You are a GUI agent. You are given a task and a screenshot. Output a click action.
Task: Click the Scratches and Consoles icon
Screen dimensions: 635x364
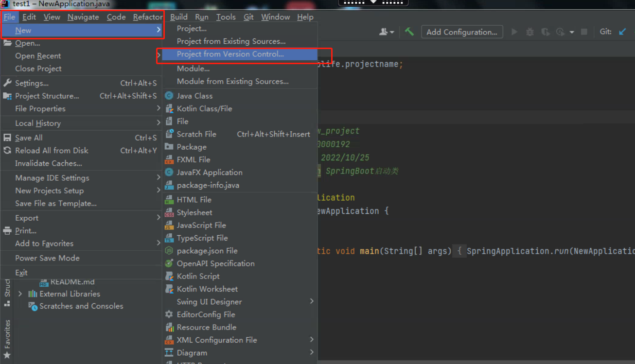pyautogui.click(x=33, y=306)
